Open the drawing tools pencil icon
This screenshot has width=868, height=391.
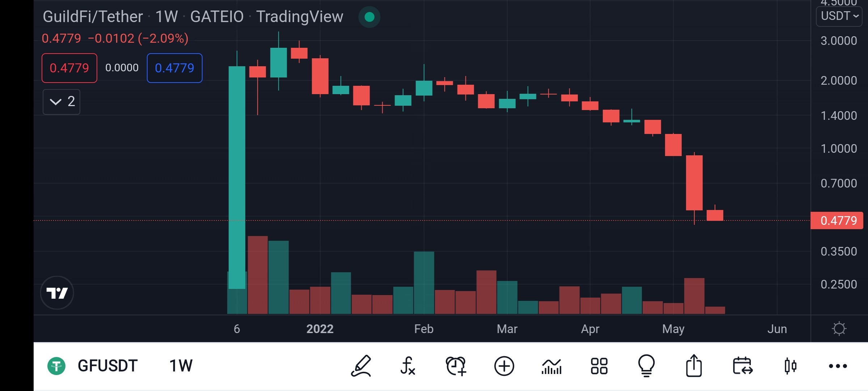coord(361,366)
